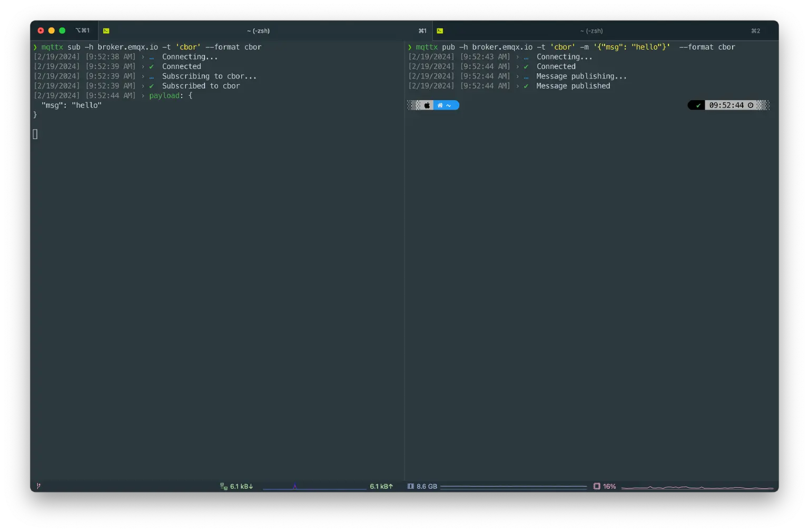This screenshot has height=532, width=809.
Task: Click the green checkmark in right prompt status
Action: [x=698, y=105]
